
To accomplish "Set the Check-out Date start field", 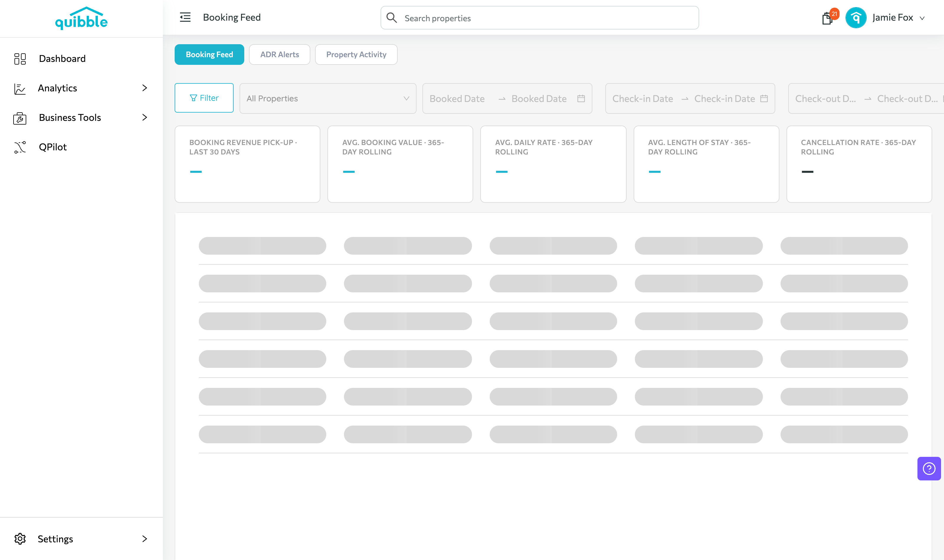I will [x=825, y=98].
